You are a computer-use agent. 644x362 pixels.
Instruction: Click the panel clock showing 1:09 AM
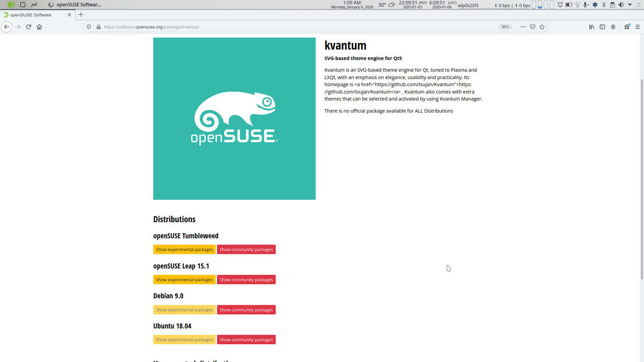(352, 4)
